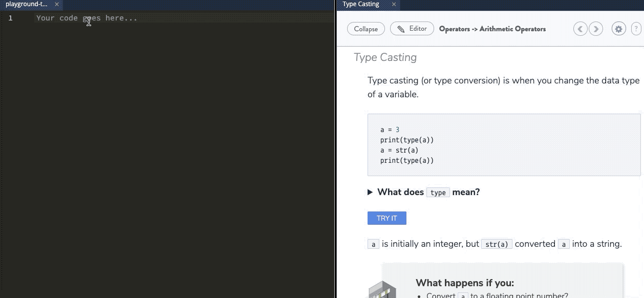The image size is (644, 298).
Task: Switch to the playground-t... tab
Action: (27, 4)
